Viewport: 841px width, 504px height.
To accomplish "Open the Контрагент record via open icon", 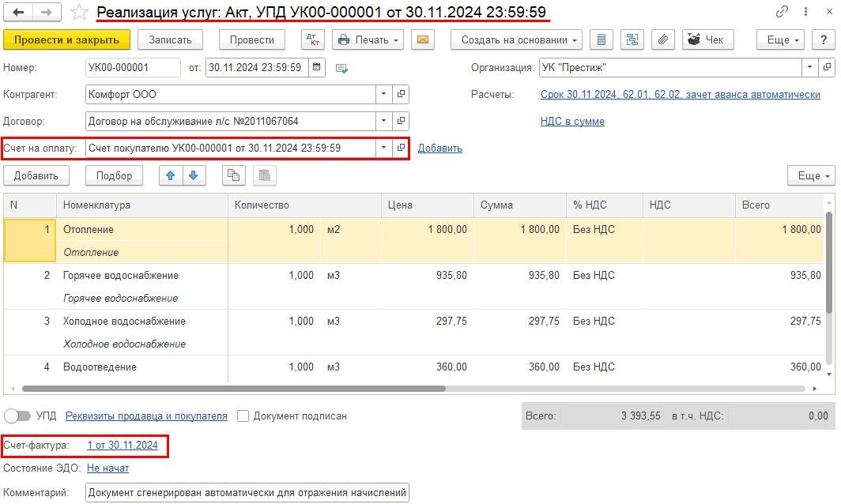I will click(401, 94).
